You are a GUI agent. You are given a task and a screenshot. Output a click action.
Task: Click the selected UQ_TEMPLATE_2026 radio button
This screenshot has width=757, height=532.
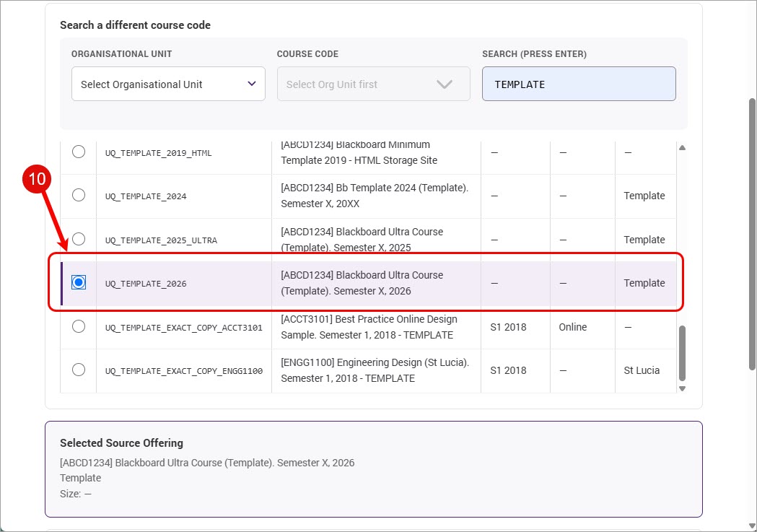[79, 282]
